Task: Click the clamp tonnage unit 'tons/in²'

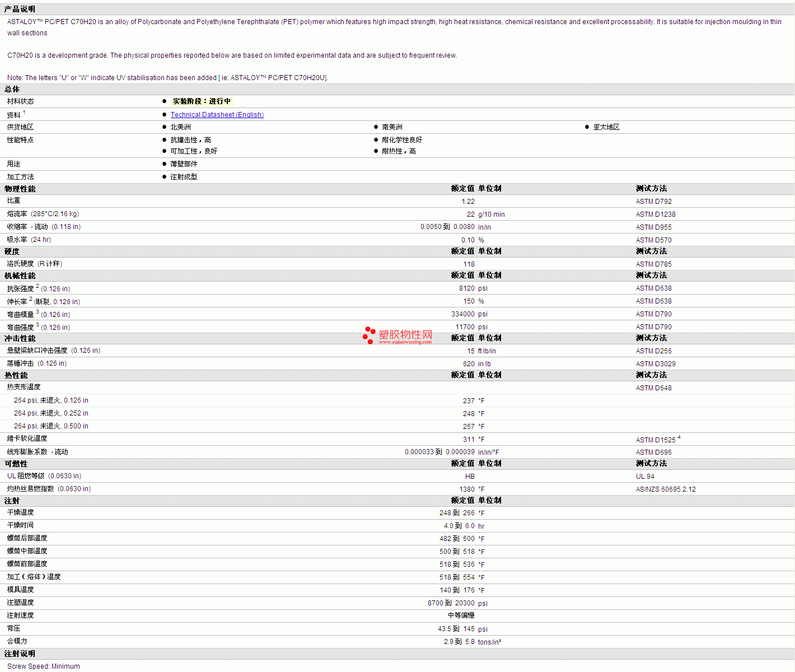Action: [490, 642]
